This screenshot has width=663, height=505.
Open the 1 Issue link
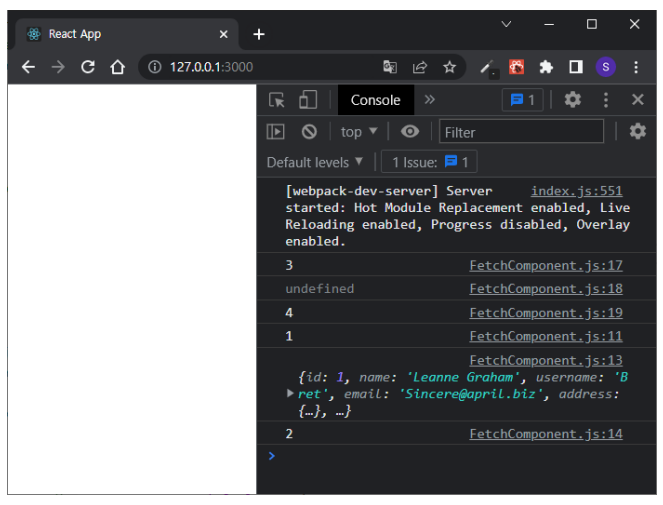(430, 162)
